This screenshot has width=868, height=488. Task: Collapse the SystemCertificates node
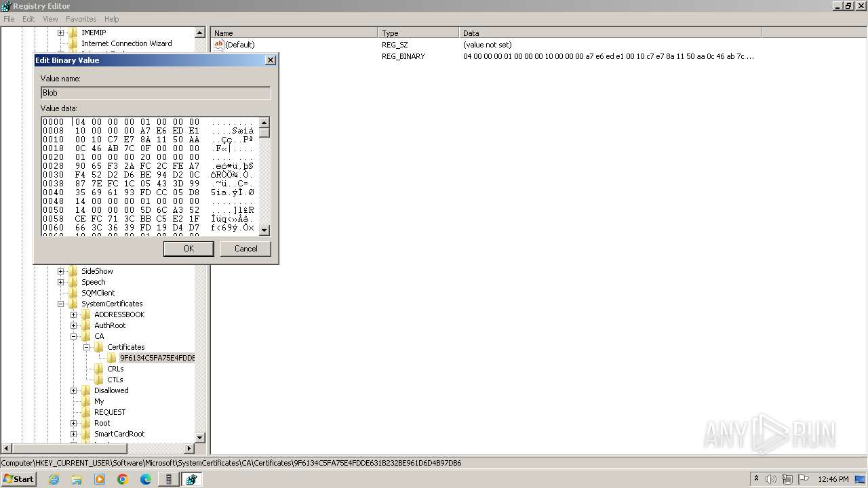tap(60, 304)
